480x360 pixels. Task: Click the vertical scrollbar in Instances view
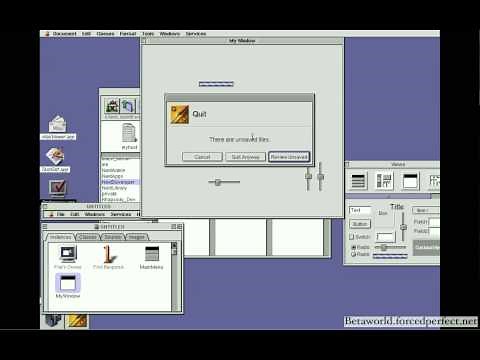coord(174,276)
